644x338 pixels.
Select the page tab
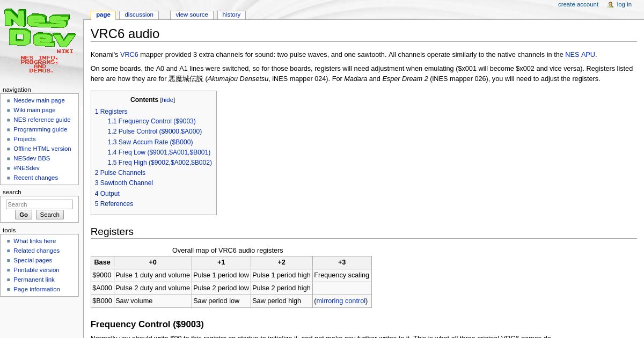(103, 15)
